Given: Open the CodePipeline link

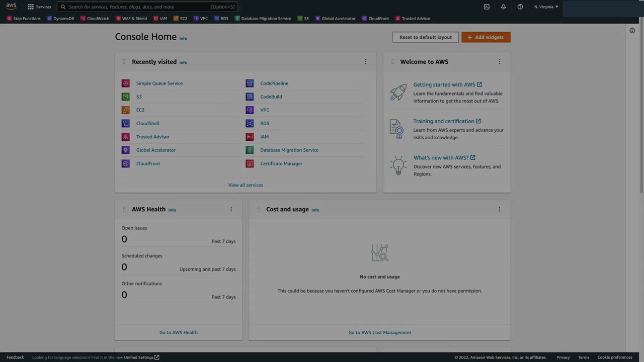Looking at the screenshot, I should tap(274, 83).
